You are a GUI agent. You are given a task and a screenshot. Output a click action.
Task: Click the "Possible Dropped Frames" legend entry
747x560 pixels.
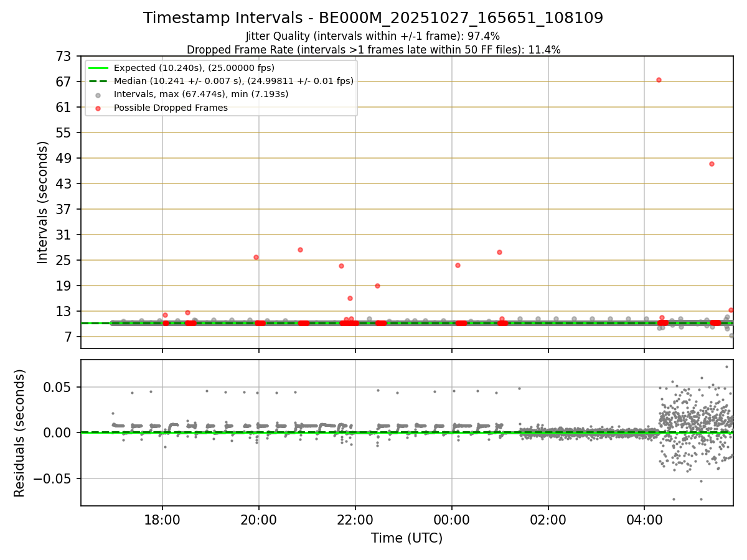171,108
